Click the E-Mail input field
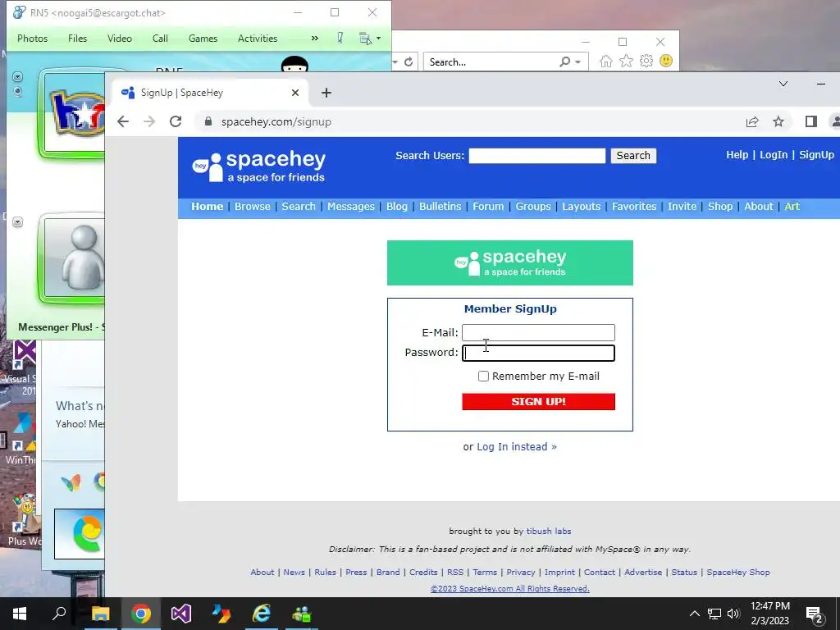The width and height of the screenshot is (840, 630). 538,332
